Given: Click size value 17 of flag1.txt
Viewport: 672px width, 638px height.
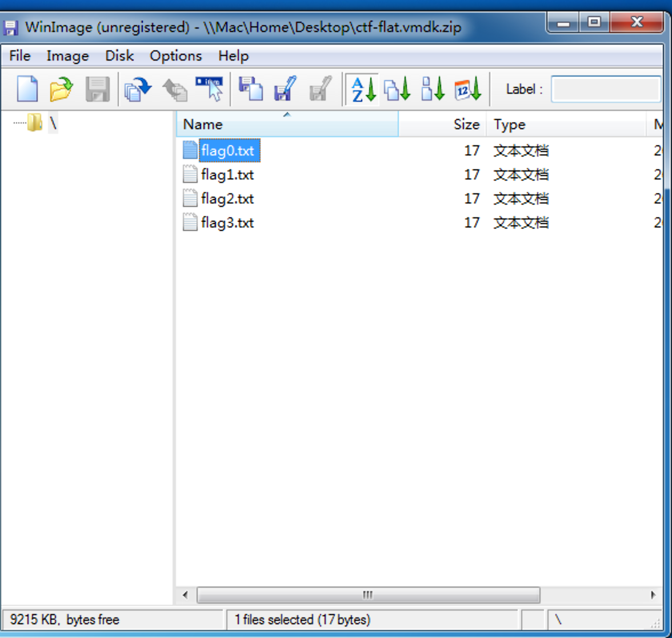Looking at the screenshot, I should click(x=472, y=174).
